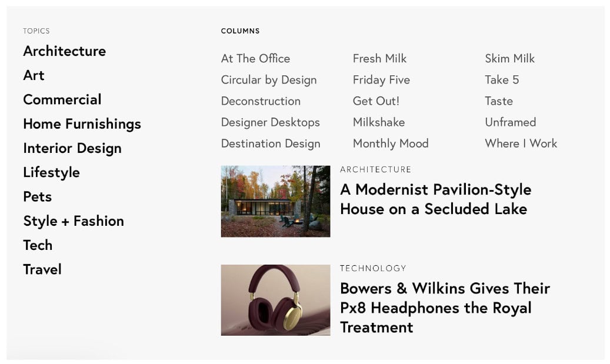Image resolution: width=610 pixels, height=364 pixels.
Task: Open At The Office column
Action: pyautogui.click(x=255, y=58)
